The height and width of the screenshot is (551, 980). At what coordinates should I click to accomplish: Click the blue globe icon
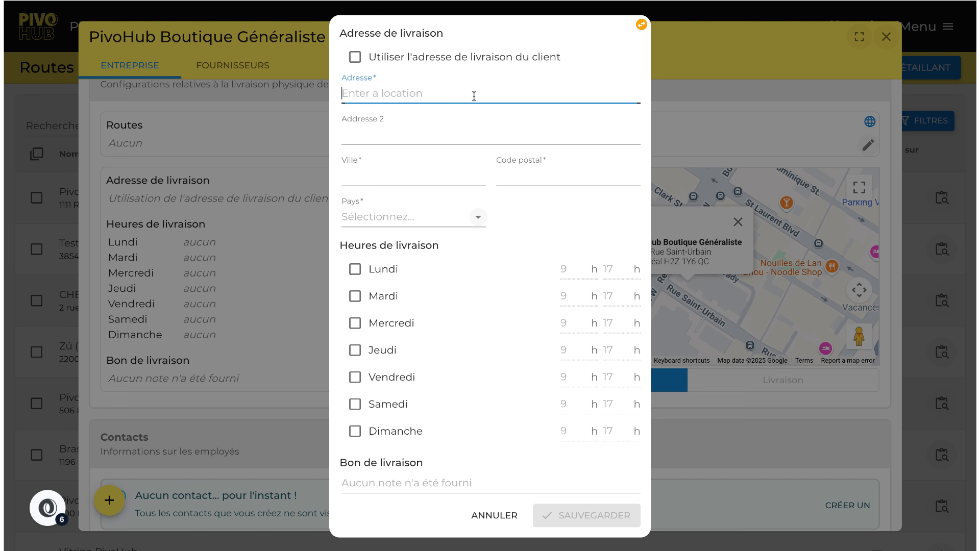pos(870,121)
